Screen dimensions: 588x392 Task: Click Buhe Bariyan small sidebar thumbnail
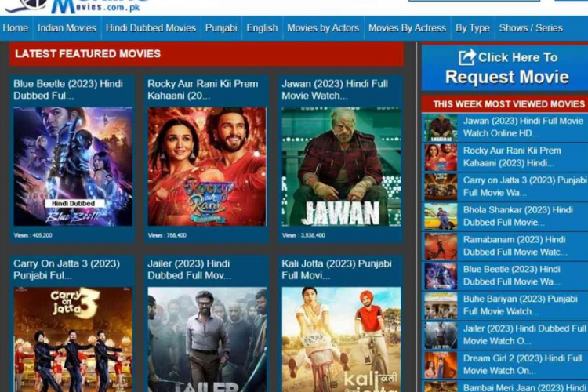tap(441, 305)
